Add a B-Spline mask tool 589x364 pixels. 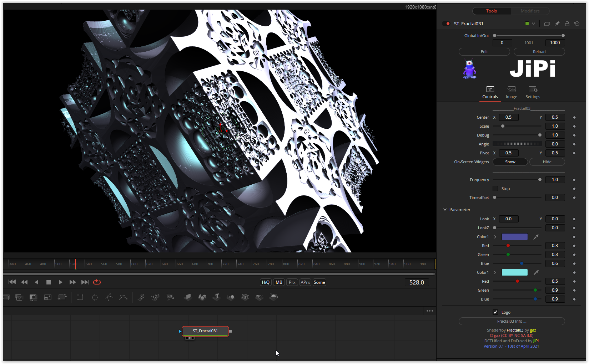(x=123, y=297)
